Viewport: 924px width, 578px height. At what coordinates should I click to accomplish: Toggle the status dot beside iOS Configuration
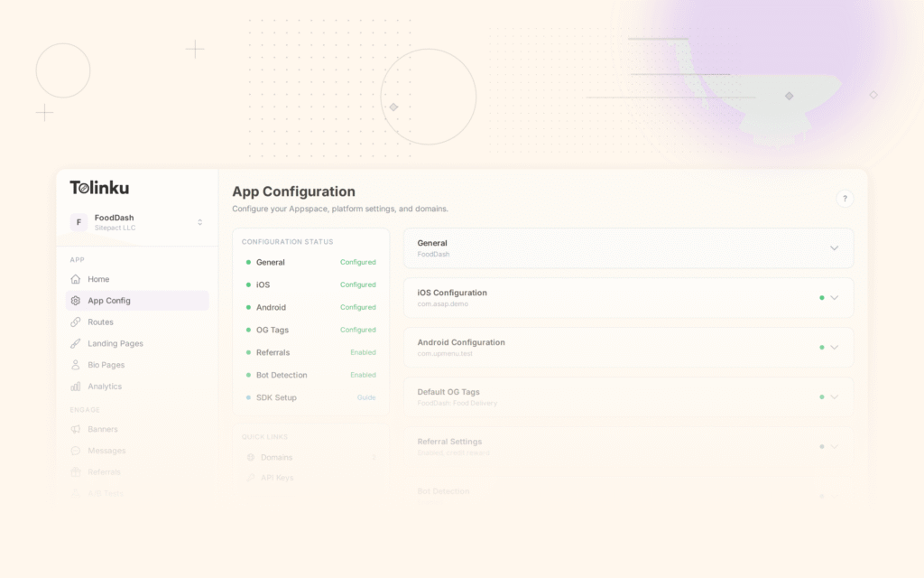pos(821,297)
